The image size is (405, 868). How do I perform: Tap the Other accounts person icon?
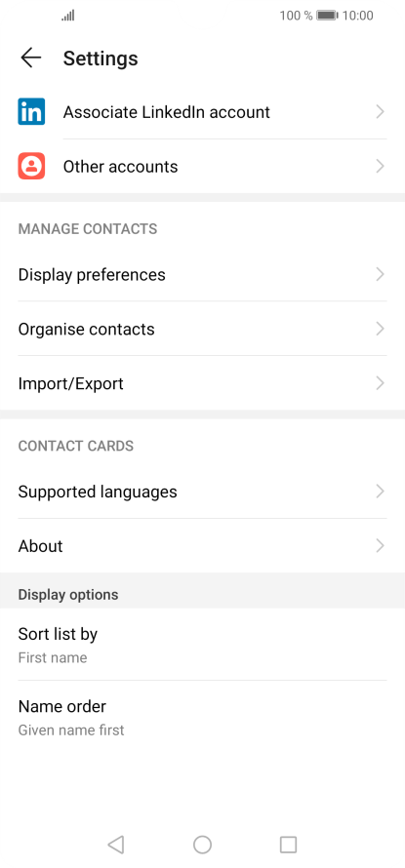tap(31, 166)
